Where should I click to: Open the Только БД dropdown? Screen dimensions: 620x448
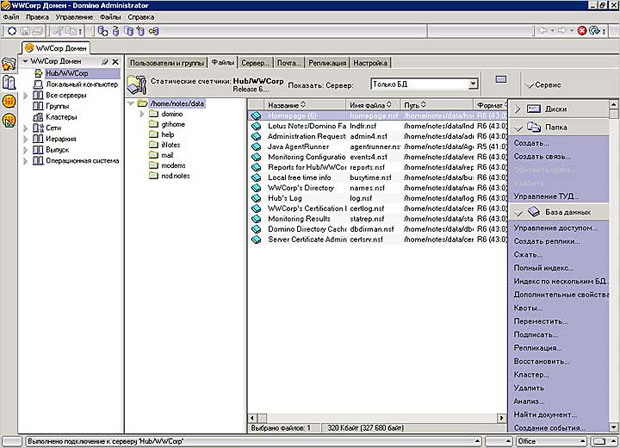[473, 84]
